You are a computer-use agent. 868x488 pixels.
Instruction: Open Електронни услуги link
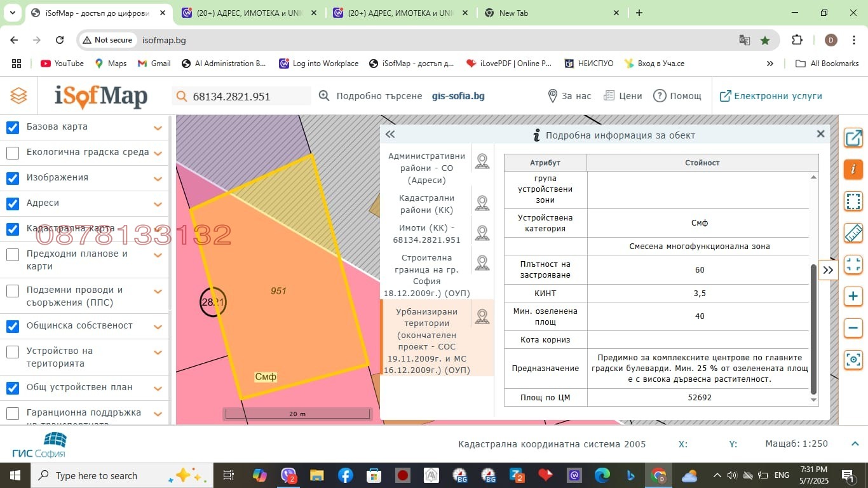[x=771, y=96]
